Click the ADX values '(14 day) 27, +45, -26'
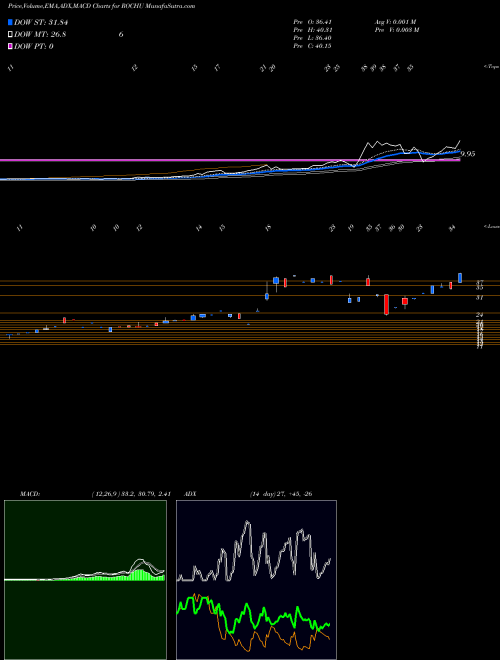 point(280,494)
